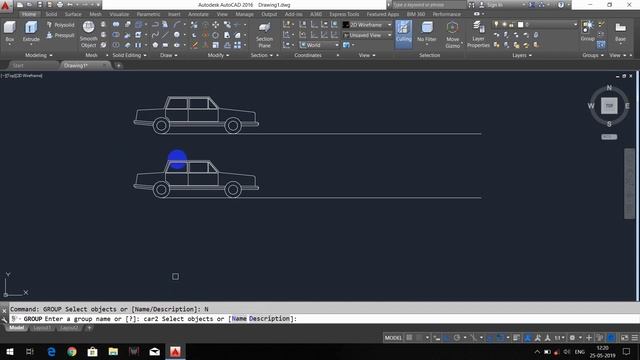Switch to the Solid ribbon tab
The width and height of the screenshot is (640, 360).
[x=51, y=14]
